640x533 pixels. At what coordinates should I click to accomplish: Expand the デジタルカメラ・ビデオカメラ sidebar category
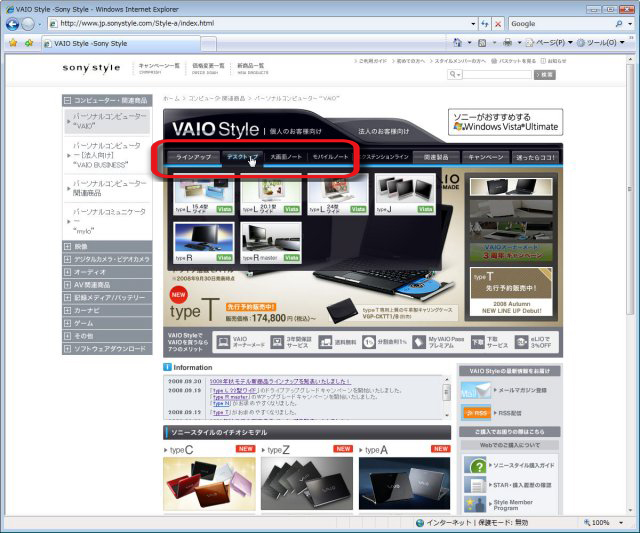[67, 259]
